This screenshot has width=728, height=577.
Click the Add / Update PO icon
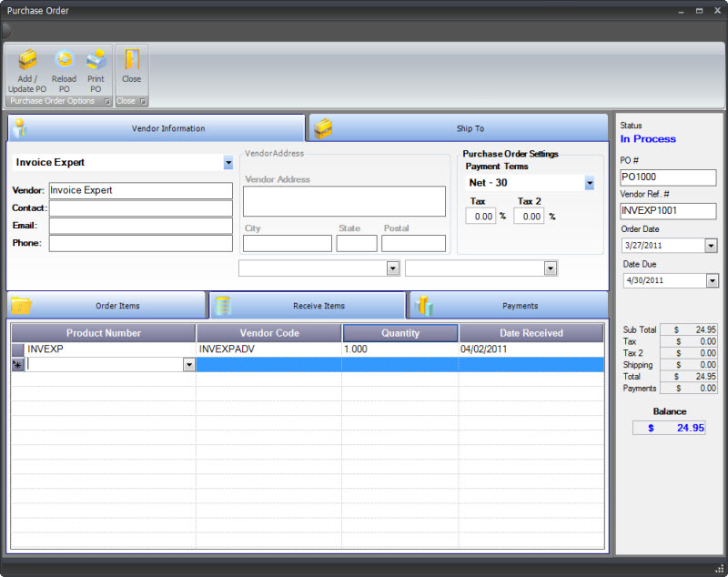[27, 61]
